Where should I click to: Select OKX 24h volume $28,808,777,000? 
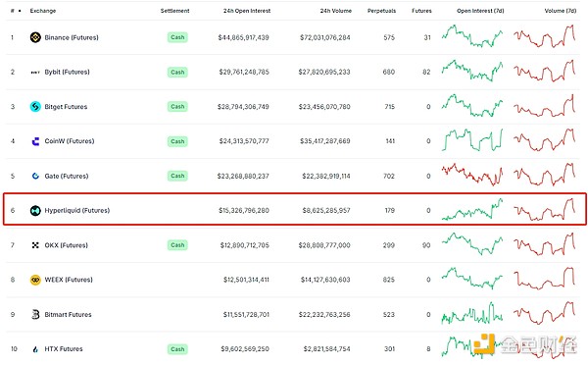coord(324,245)
